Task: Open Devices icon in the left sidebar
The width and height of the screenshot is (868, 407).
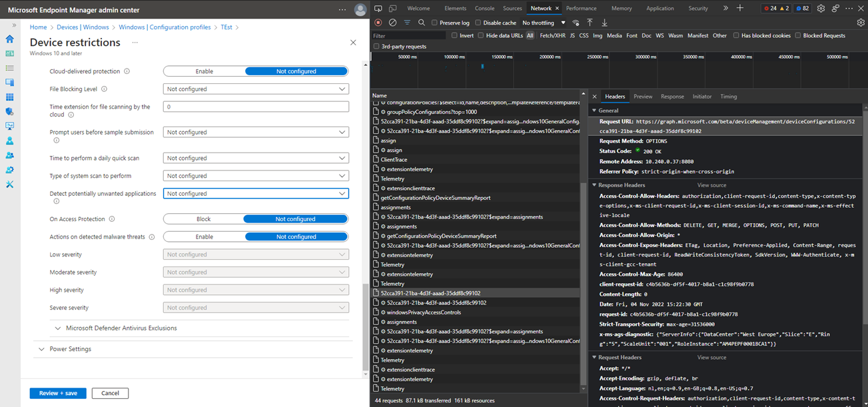Action: tap(9, 83)
